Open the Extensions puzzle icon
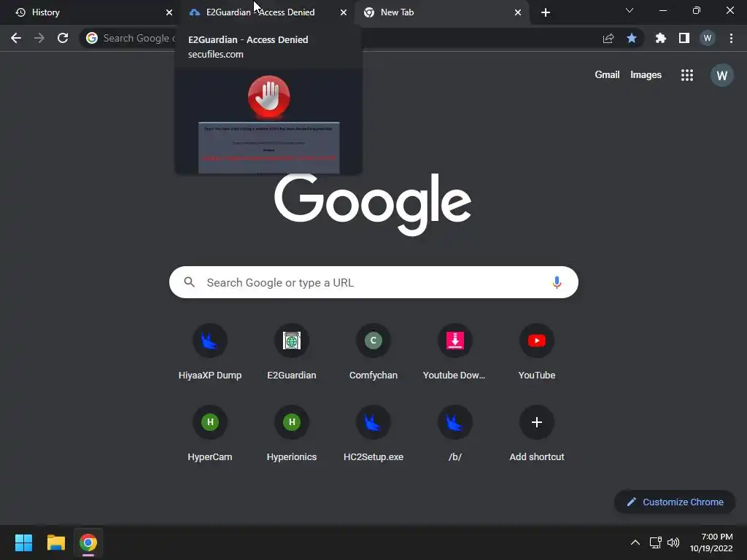The height and width of the screenshot is (560, 747). (660, 38)
